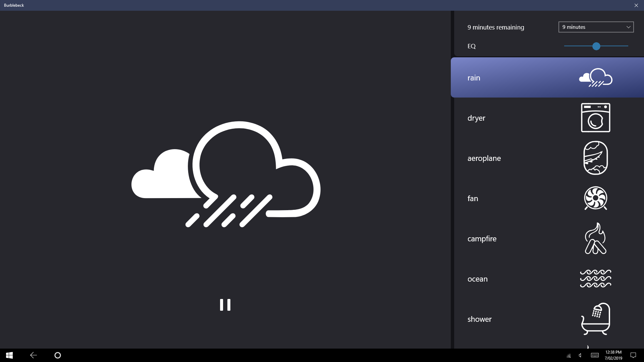
Task: Expand timer duration using chevron arrow
Action: 628,27
